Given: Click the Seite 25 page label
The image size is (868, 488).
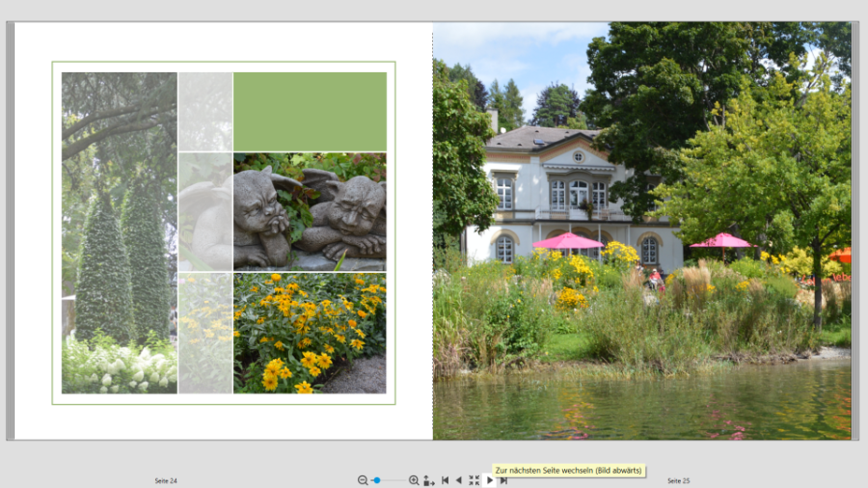Looking at the screenshot, I should click(x=678, y=480).
